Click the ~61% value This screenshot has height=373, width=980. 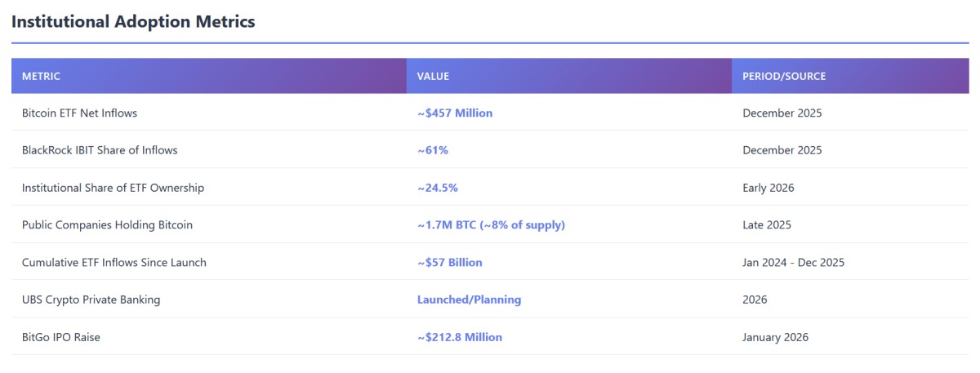point(433,150)
